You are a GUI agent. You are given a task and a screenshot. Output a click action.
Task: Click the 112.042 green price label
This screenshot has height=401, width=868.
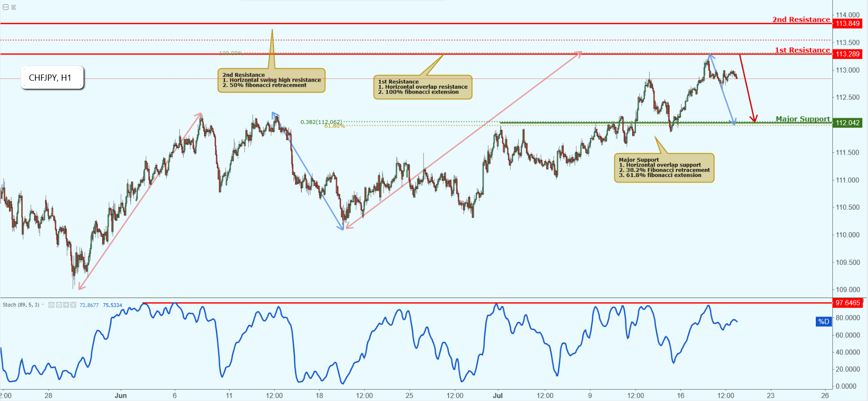pos(848,123)
